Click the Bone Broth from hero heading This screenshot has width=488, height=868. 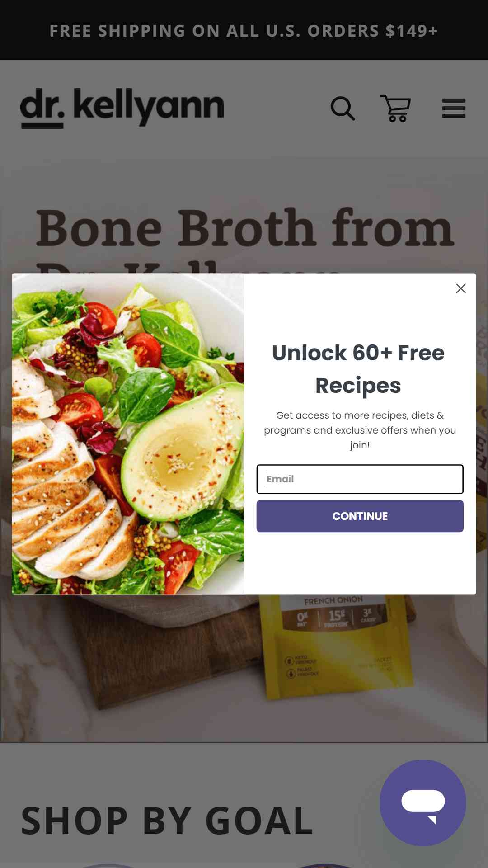[x=244, y=228]
